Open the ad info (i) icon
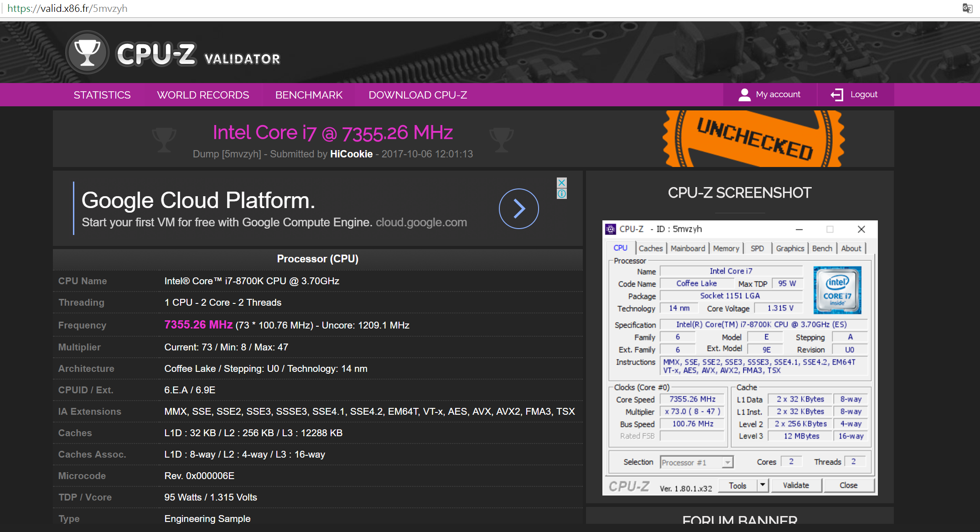Viewport: 980px width, 532px height. [562, 194]
